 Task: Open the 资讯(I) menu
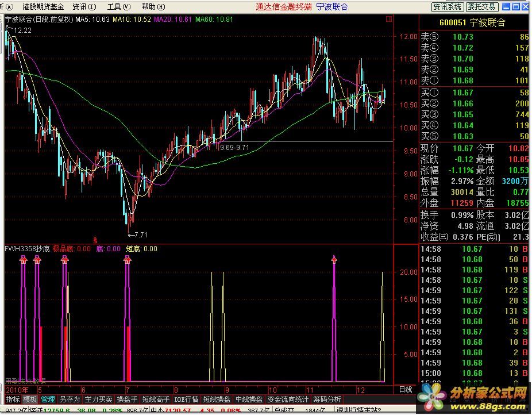point(84,7)
